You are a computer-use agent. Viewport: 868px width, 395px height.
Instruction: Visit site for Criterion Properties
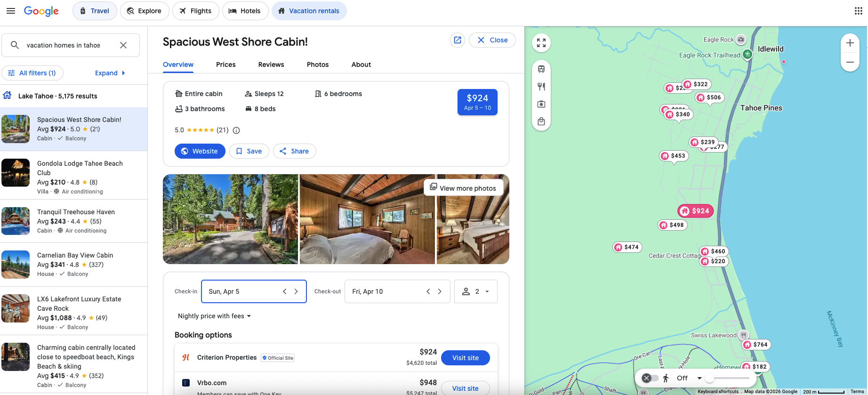click(x=465, y=358)
